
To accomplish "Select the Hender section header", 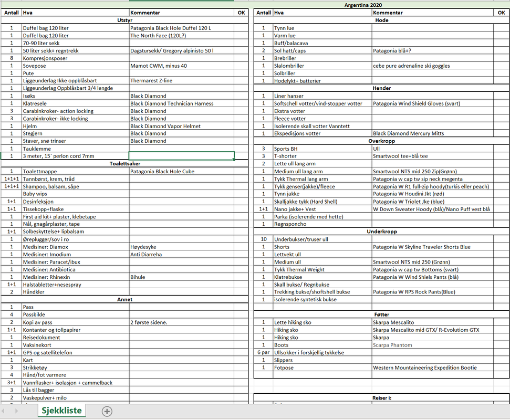I will click(381, 88).
